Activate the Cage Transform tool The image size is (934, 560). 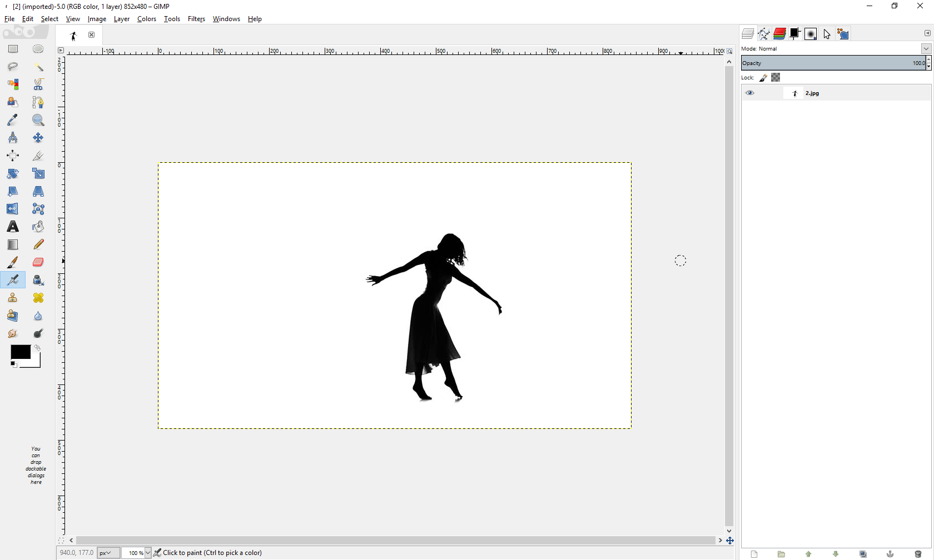tap(38, 209)
